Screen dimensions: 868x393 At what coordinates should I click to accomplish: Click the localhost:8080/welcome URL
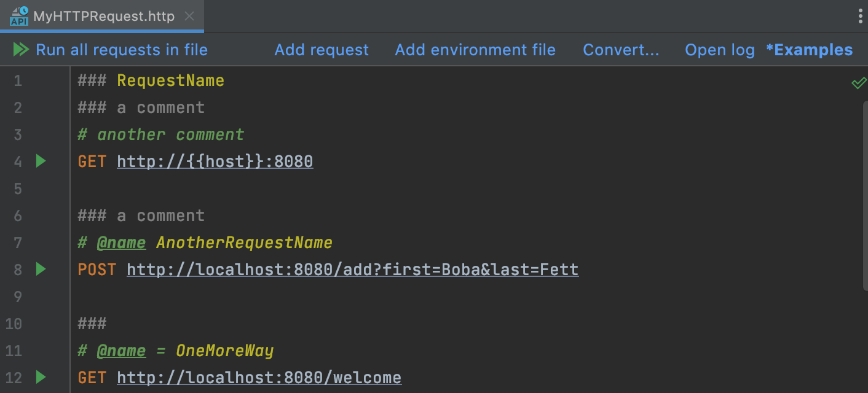tap(259, 378)
